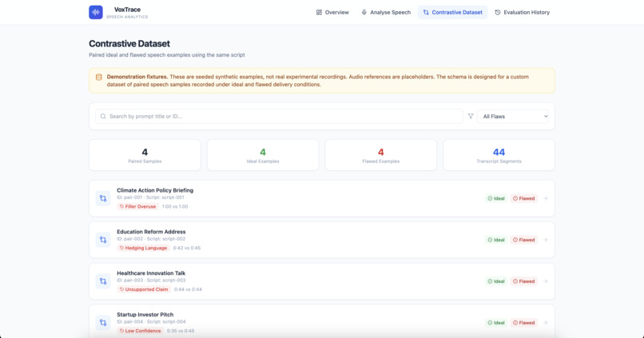This screenshot has height=338, width=644.
Task: Open the Climate Action Policy Briefing pair
Action: coord(321,198)
